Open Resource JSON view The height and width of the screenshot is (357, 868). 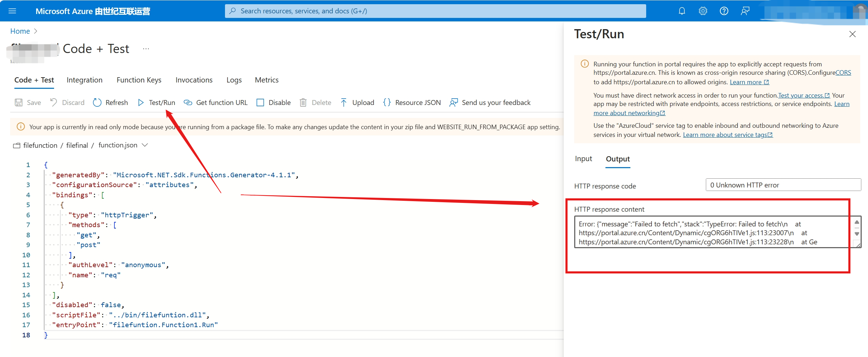pyautogui.click(x=412, y=103)
